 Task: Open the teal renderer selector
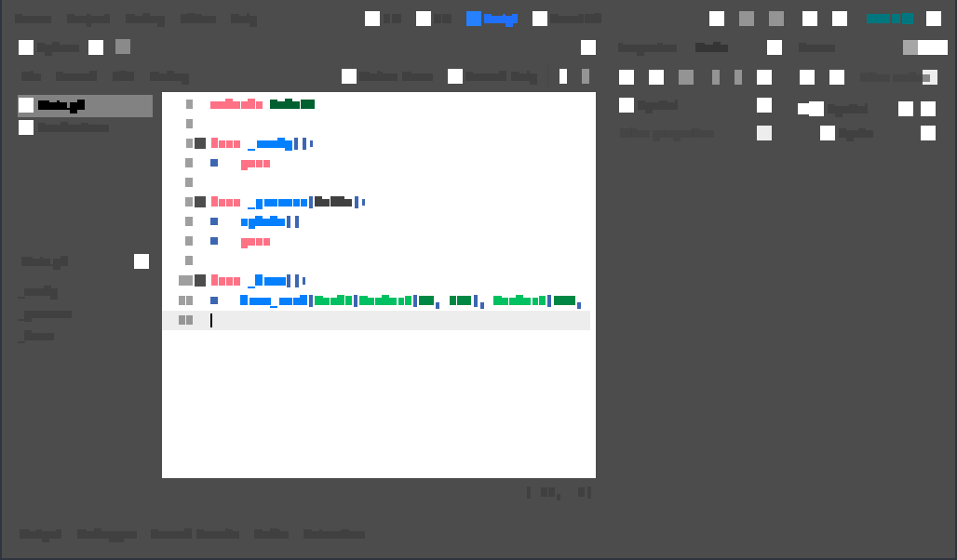(890, 19)
